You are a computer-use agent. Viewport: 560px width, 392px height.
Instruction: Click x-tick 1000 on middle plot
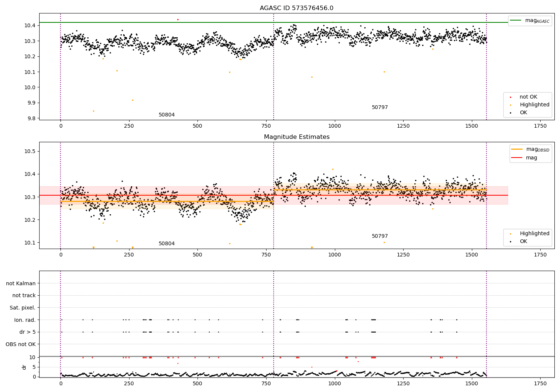335,255
